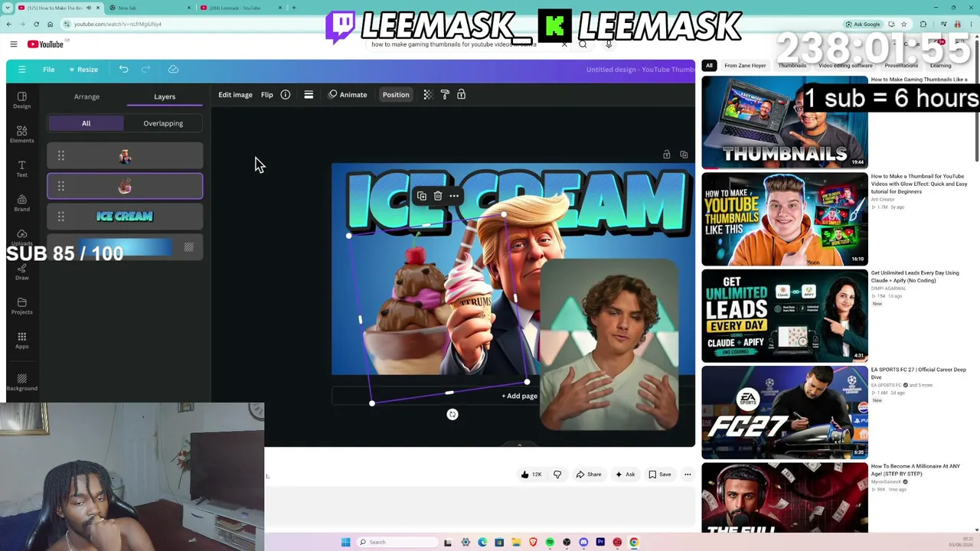Viewport: 980px width, 551px height.
Task: Click the Flip button
Action: pyautogui.click(x=266, y=95)
